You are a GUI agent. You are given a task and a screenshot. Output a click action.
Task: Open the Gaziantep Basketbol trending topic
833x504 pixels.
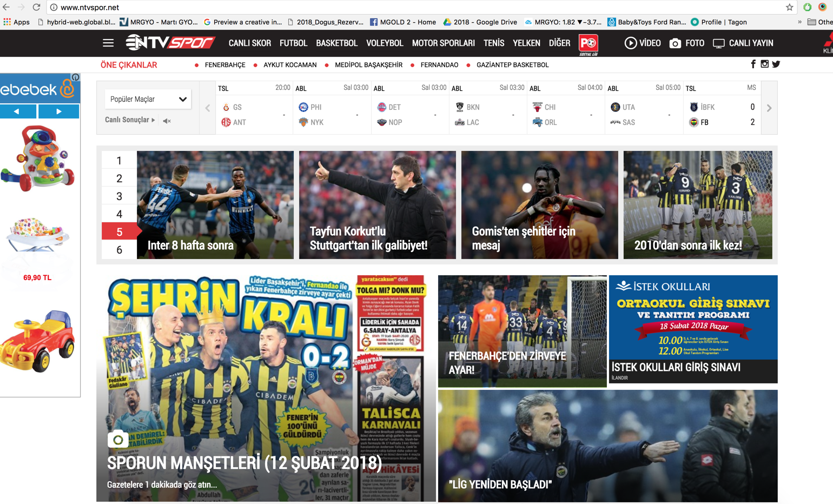[512, 65]
